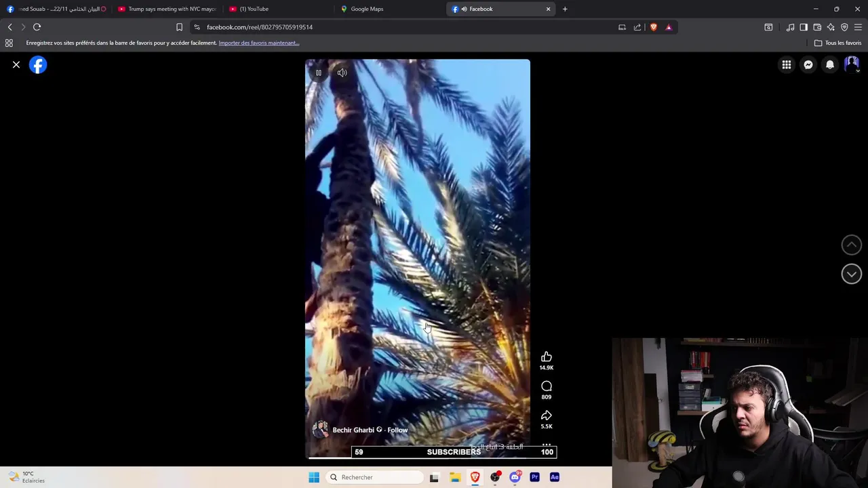Open Brave Leo AI sparkle icon
The image size is (868, 488).
pyautogui.click(x=831, y=27)
